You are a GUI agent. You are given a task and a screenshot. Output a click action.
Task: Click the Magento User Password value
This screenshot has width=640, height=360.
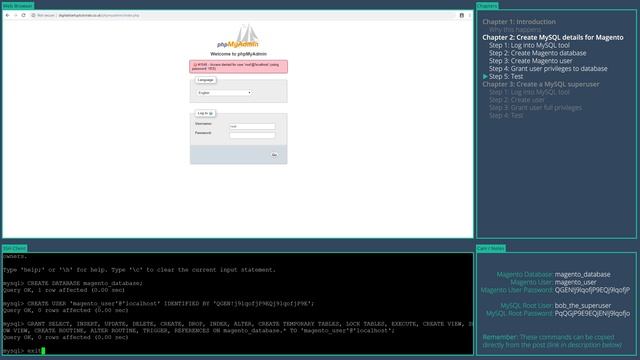click(592, 290)
